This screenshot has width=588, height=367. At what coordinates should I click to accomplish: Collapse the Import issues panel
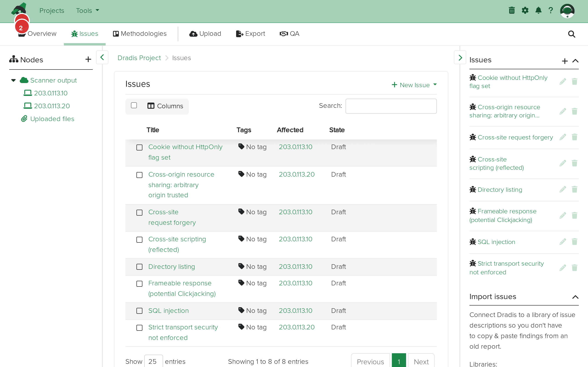(x=575, y=297)
